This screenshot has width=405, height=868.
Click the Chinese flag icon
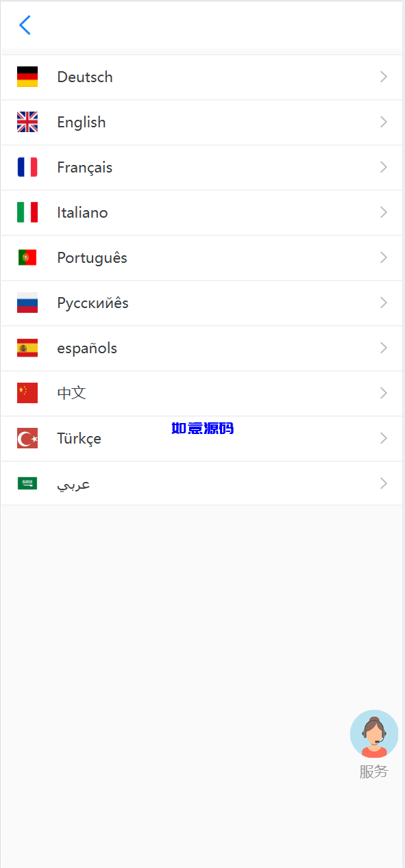(x=27, y=393)
